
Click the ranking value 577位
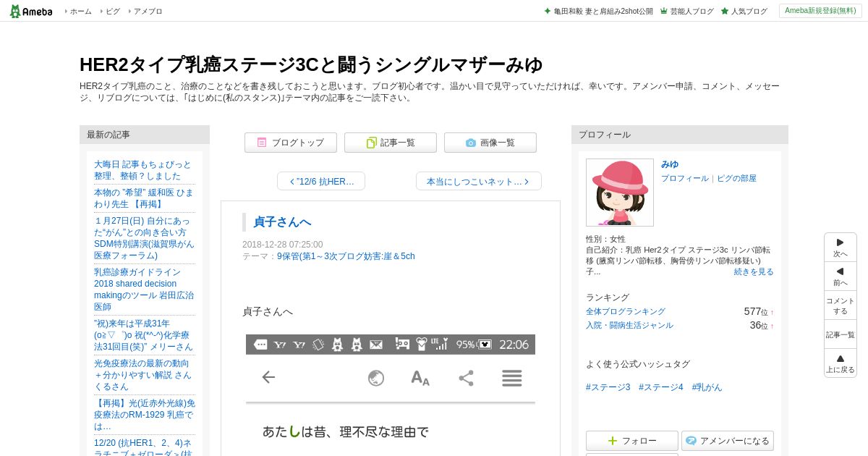point(756,311)
